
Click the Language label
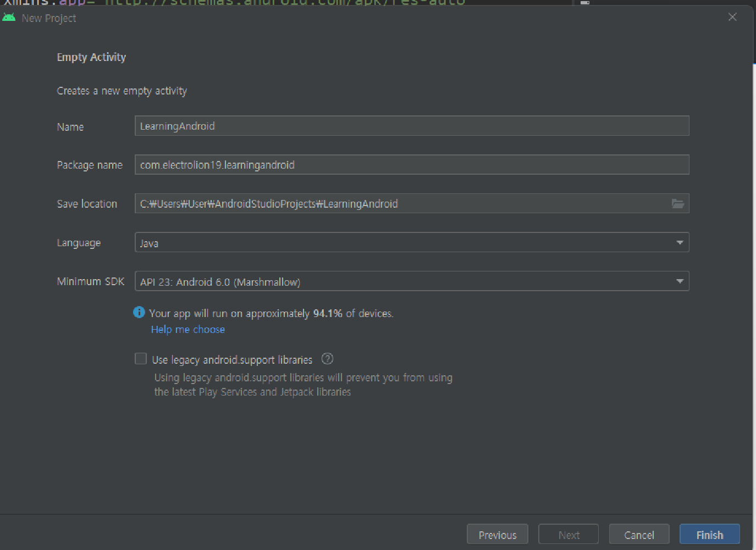pos(79,243)
